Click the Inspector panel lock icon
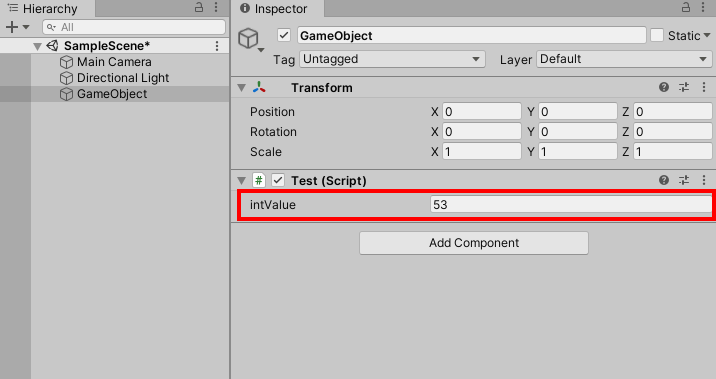The height and width of the screenshot is (379, 716). (686, 7)
